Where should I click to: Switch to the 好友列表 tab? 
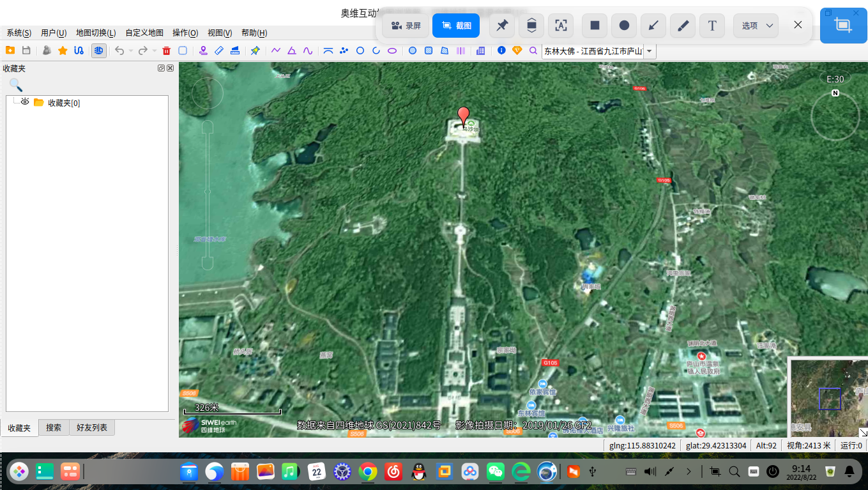click(x=92, y=427)
